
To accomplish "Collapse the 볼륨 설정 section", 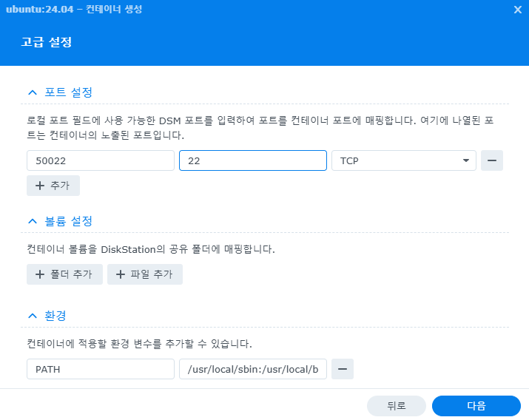I will 33,221.
